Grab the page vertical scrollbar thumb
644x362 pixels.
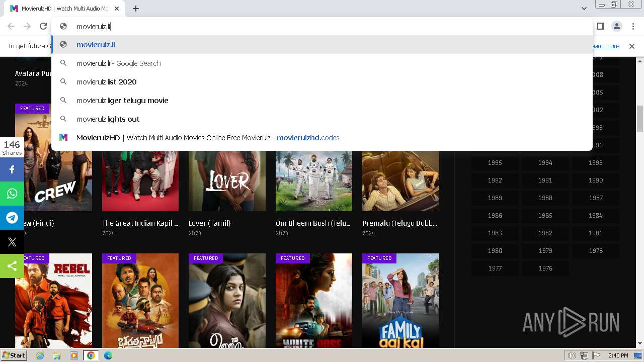(x=640, y=118)
